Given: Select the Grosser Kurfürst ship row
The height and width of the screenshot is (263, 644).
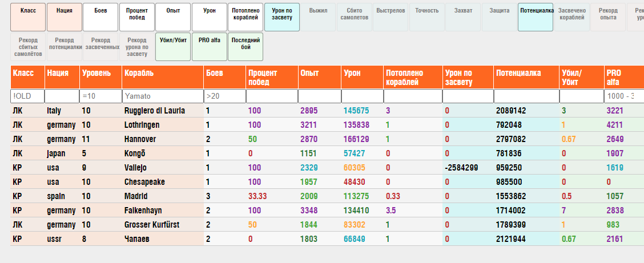Looking at the screenshot, I should point(151,225).
